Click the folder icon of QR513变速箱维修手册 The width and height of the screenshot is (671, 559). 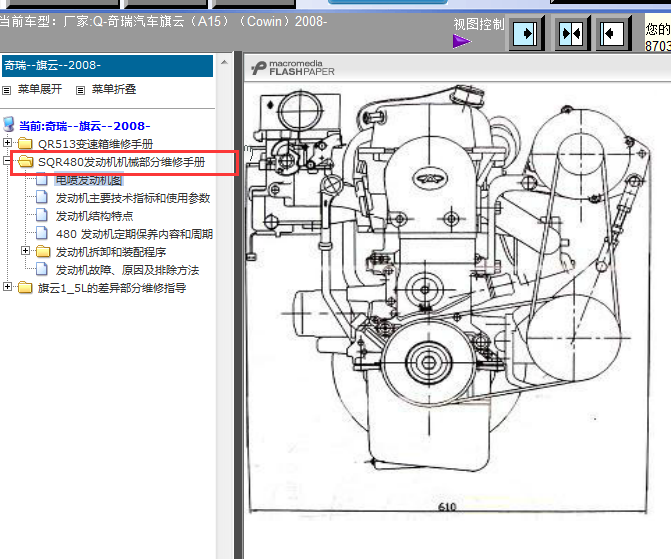tap(25, 143)
